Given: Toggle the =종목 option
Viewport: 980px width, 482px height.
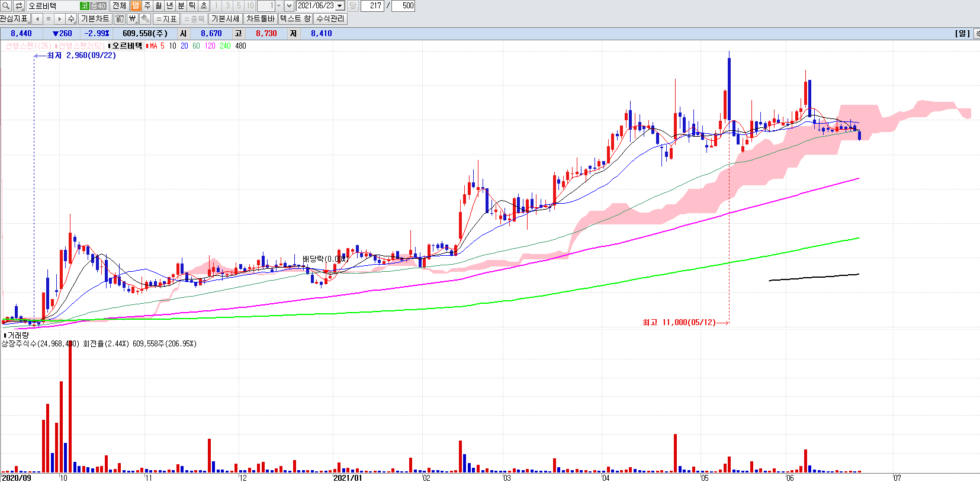Looking at the screenshot, I should 194,19.
